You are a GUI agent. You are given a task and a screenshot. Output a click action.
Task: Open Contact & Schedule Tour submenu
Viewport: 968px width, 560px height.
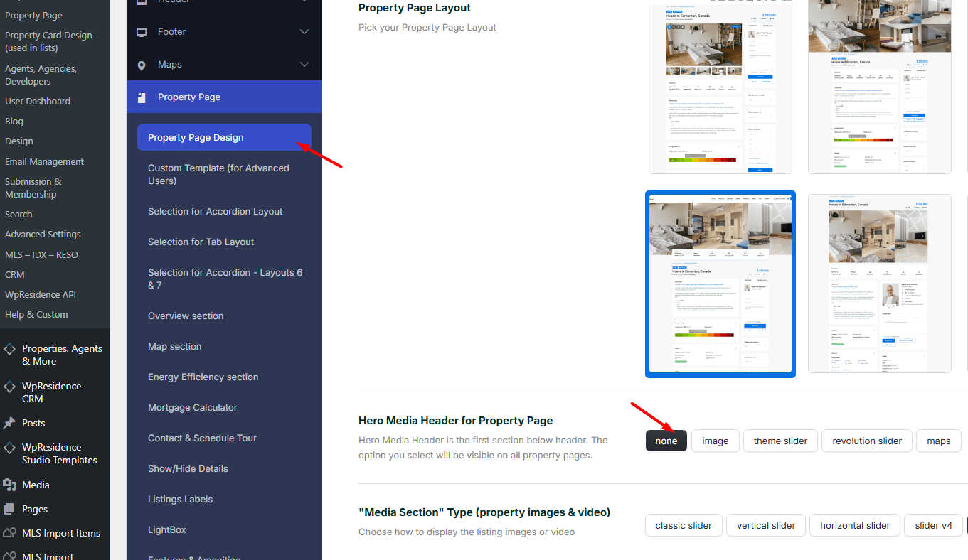tap(202, 438)
